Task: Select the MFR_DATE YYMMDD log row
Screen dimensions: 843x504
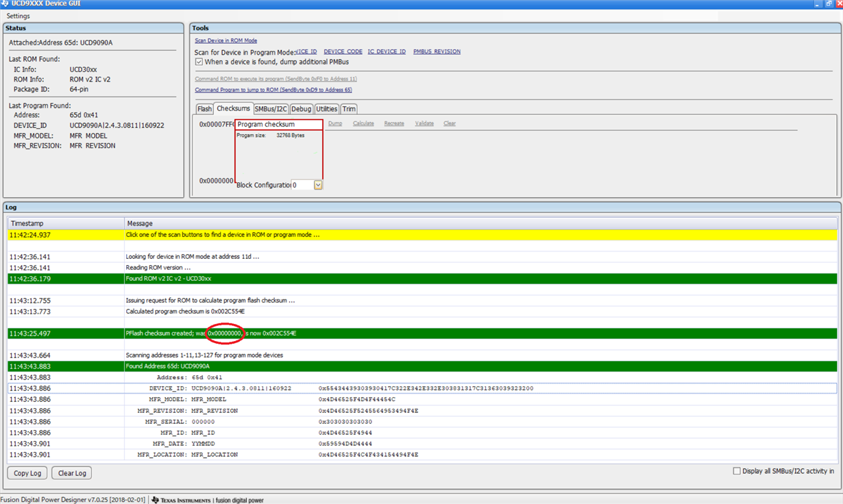Action: 422,444
